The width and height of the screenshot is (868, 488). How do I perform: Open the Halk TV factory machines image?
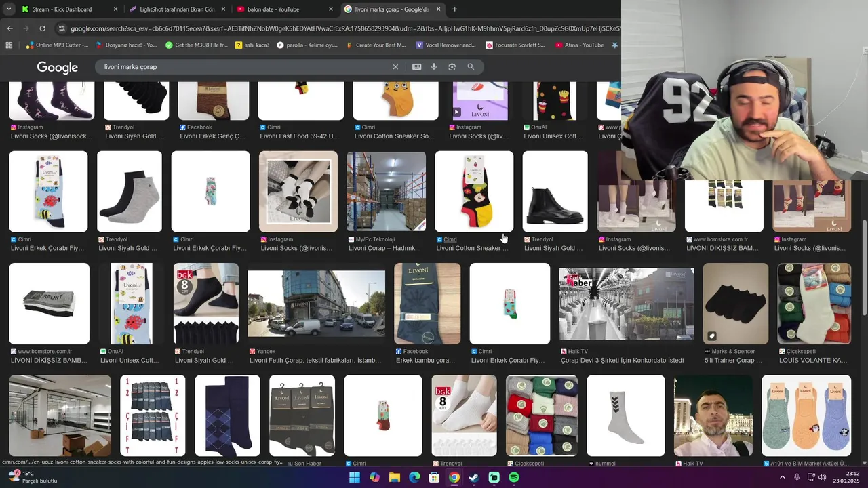pyautogui.click(x=626, y=304)
